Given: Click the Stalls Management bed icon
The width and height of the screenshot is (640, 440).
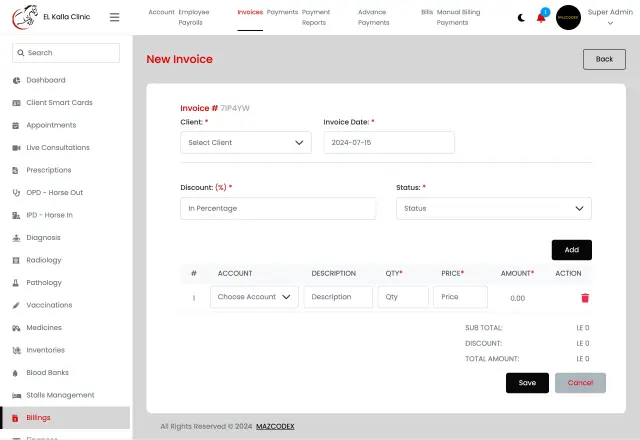Looking at the screenshot, I should (x=16, y=395).
